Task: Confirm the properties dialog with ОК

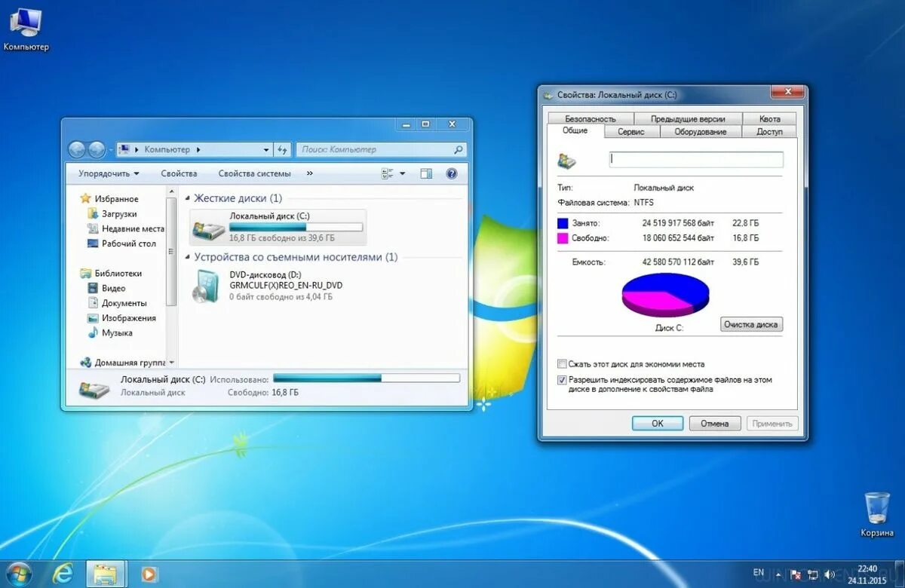Action: point(658,424)
